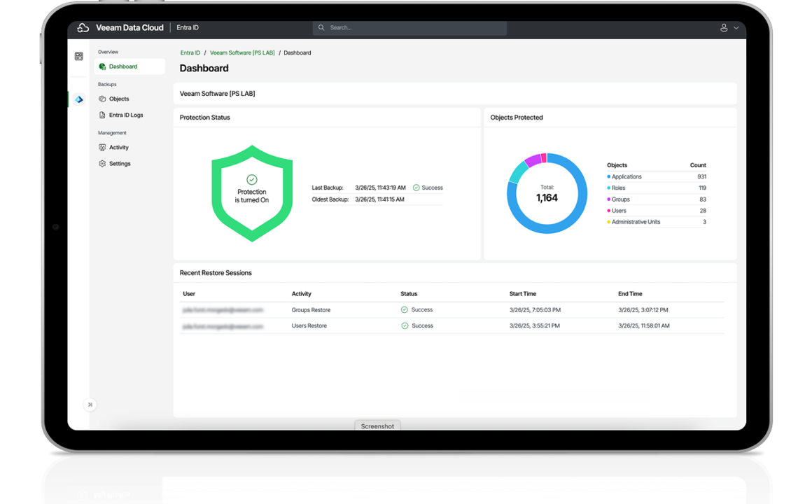Click the Users pink legend dot
The width and height of the screenshot is (812, 504).
(608, 211)
